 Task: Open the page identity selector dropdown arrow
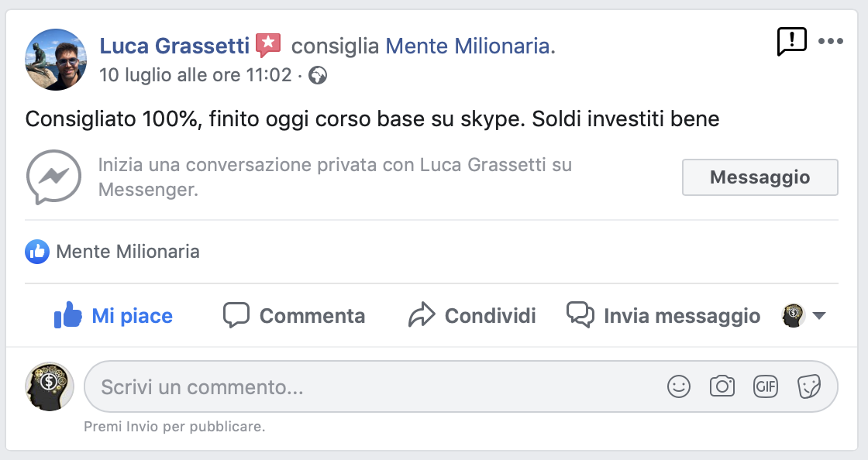(x=819, y=316)
